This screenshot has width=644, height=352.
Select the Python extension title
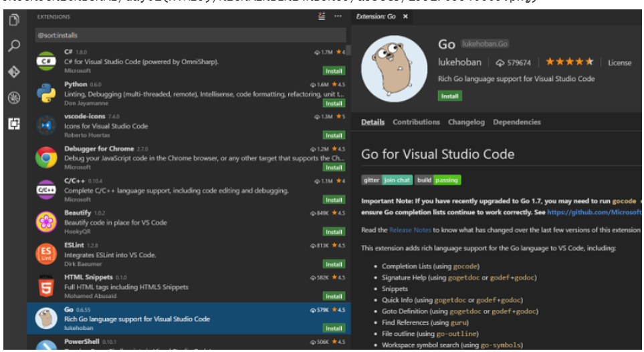[76, 84]
